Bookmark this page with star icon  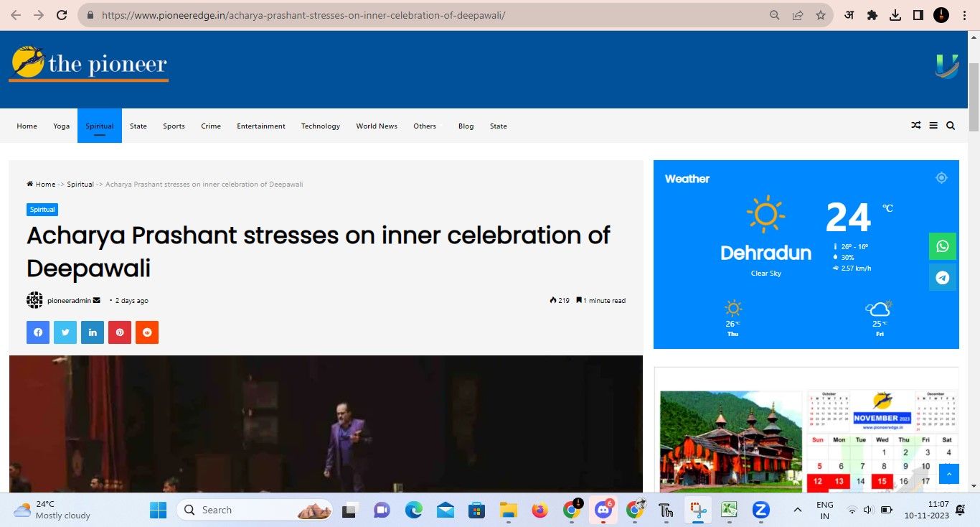821,15
